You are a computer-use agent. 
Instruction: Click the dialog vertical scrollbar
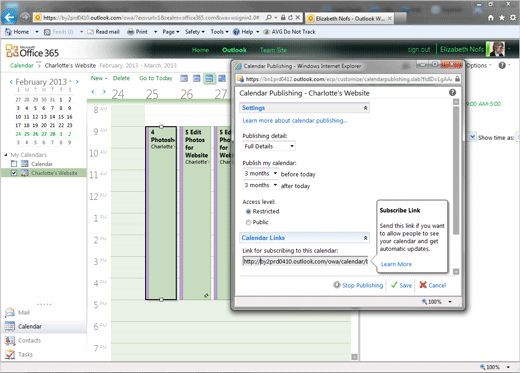click(x=456, y=170)
